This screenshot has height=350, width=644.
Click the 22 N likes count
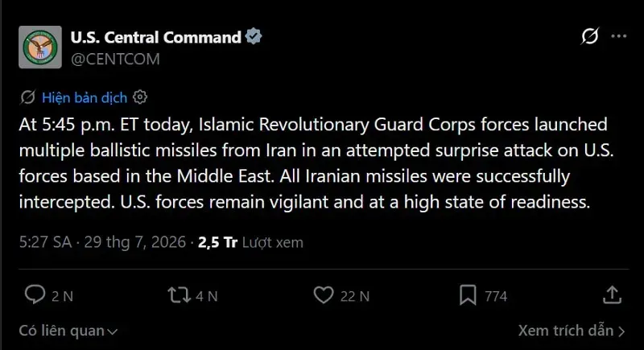[x=355, y=296]
